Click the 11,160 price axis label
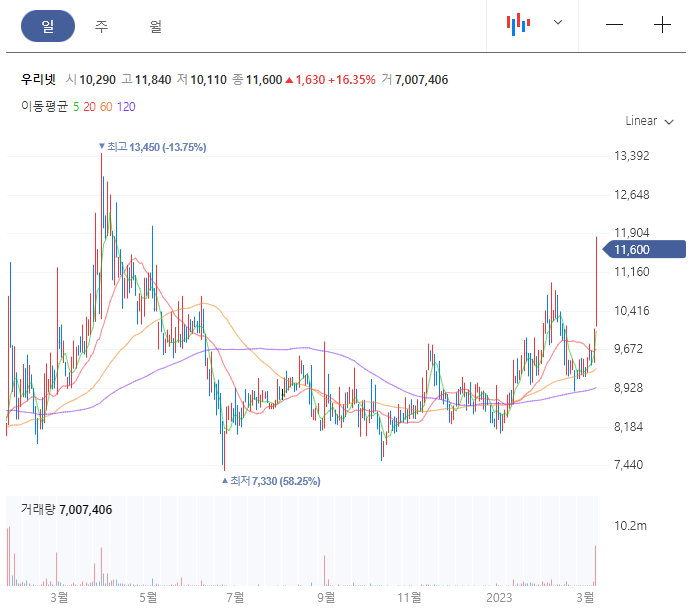The width and height of the screenshot is (690, 612). pyautogui.click(x=631, y=272)
